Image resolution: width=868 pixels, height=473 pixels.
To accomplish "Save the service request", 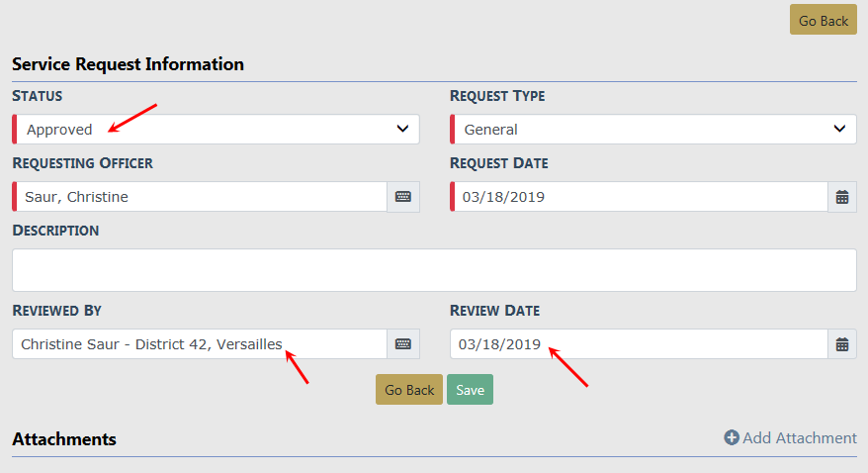I will pos(470,390).
